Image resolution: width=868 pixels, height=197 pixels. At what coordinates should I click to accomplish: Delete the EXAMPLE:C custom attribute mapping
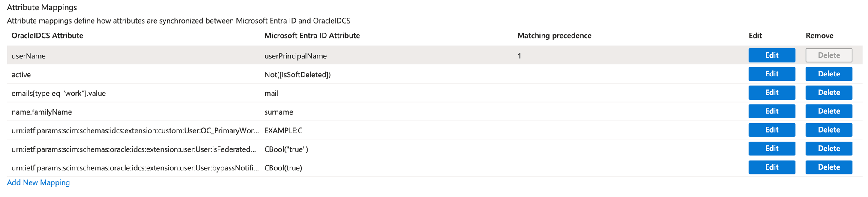(829, 130)
